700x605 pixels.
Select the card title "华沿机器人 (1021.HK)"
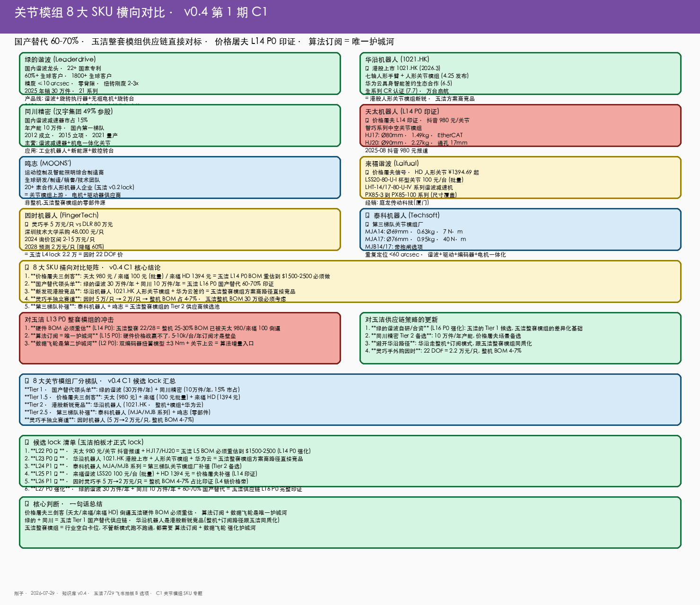(397, 60)
